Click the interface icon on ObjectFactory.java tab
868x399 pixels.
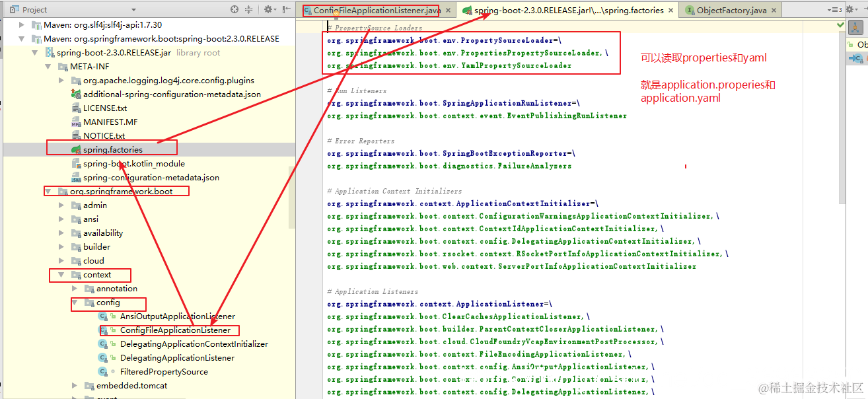pos(690,11)
